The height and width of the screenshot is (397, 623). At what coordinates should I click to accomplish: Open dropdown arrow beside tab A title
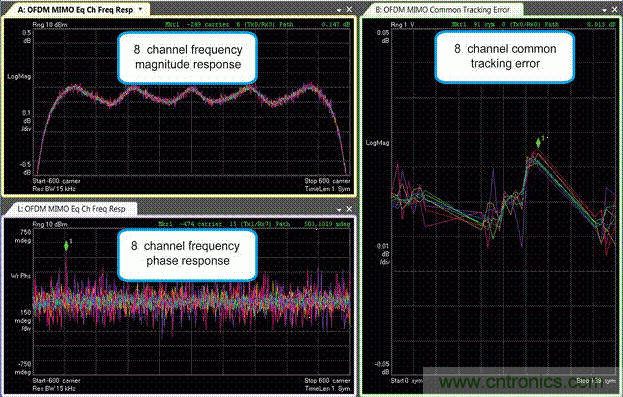(x=140, y=9)
